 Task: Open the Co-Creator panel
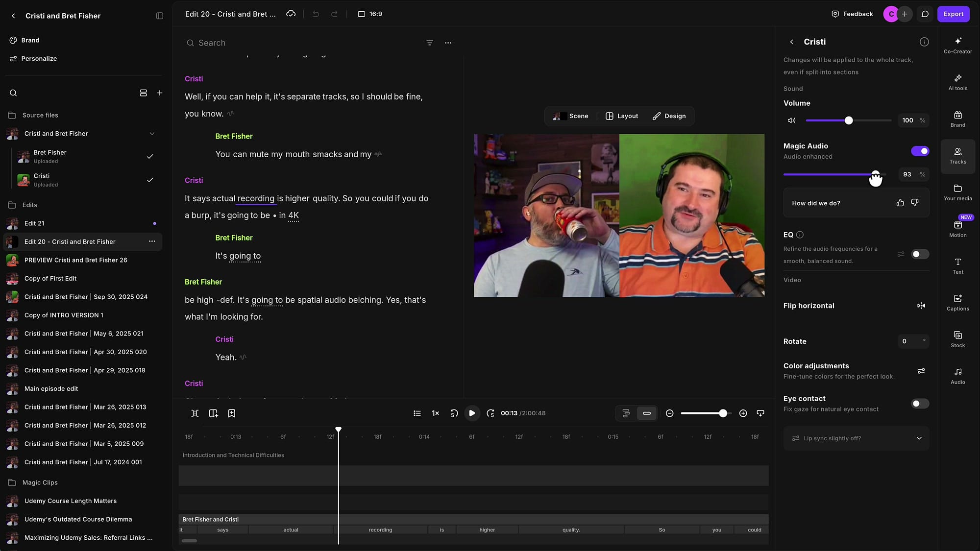(957, 45)
